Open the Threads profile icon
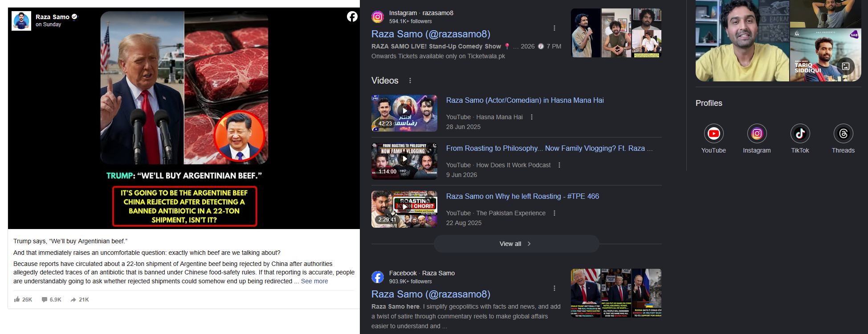 (843, 133)
